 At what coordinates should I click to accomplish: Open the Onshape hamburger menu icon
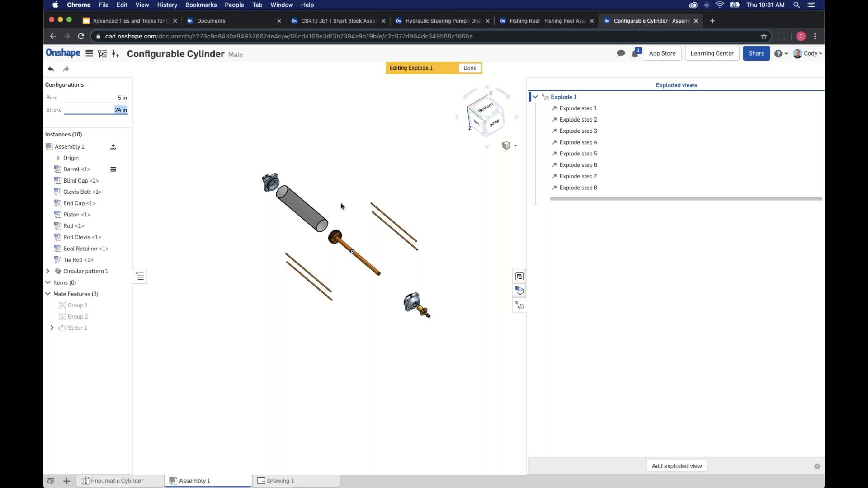pos(89,54)
